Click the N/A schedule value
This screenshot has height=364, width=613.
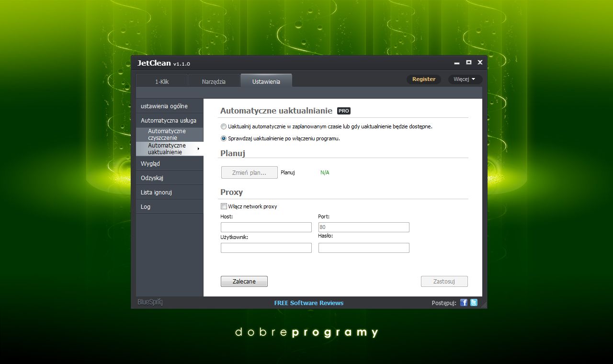click(325, 172)
